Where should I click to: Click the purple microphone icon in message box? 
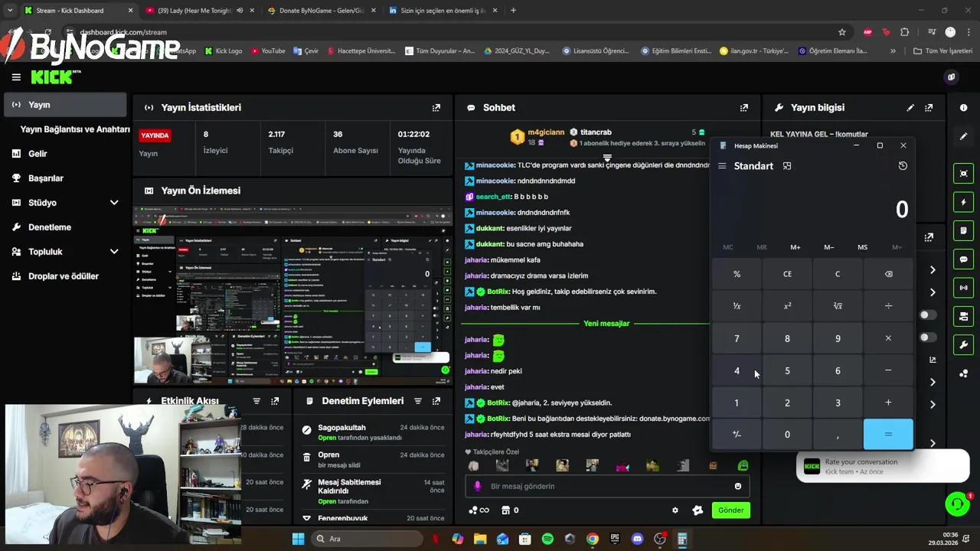click(478, 486)
